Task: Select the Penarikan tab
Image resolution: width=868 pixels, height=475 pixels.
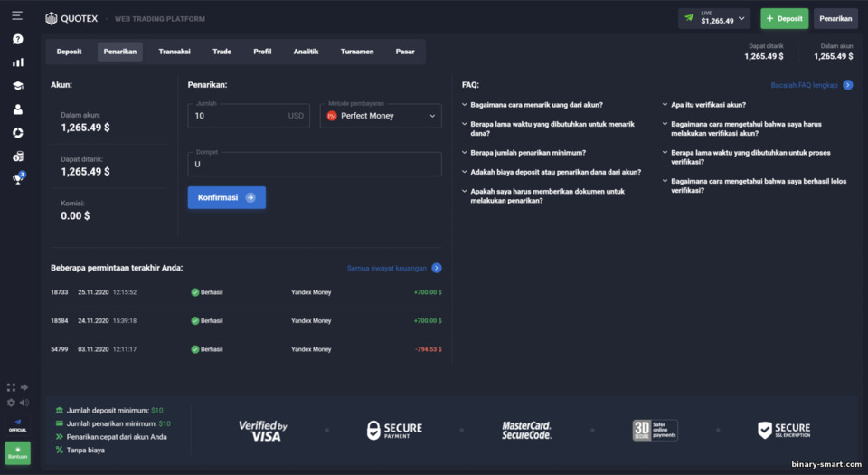Action: point(120,52)
